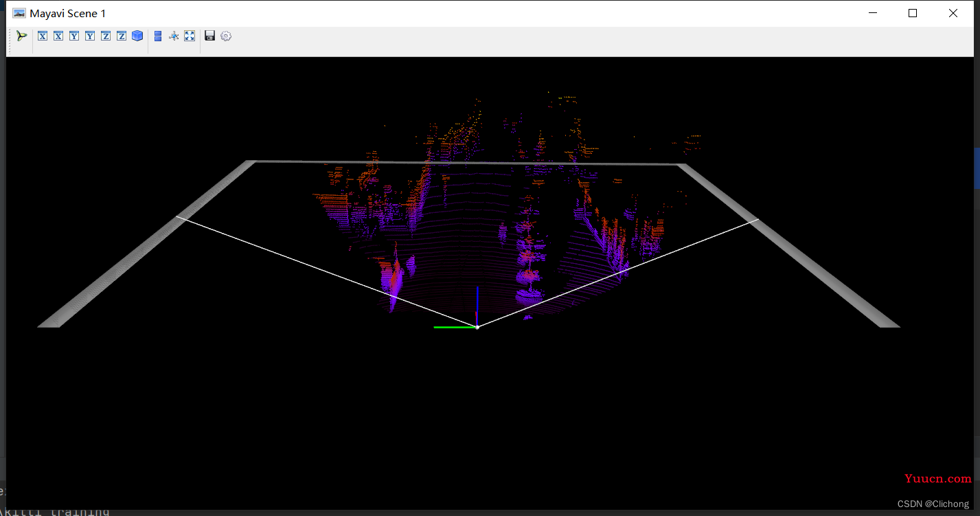Screen dimensions: 980x516
Task: Select the right X-axis view icon
Action: pyautogui.click(x=58, y=36)
